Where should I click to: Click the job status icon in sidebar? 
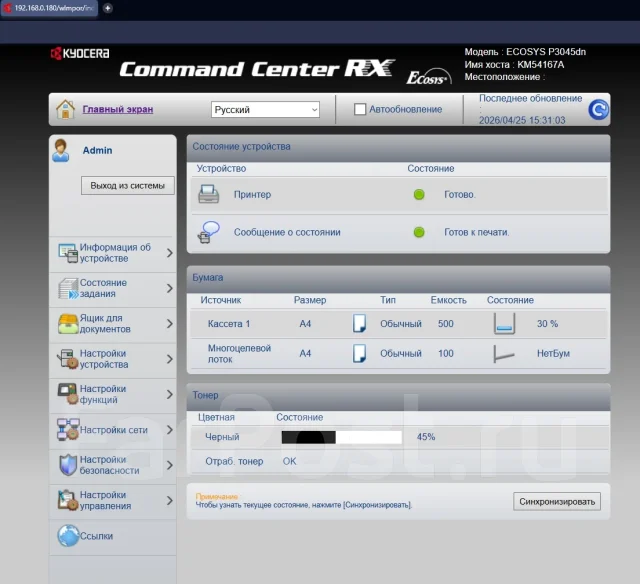tap(68, 289)
